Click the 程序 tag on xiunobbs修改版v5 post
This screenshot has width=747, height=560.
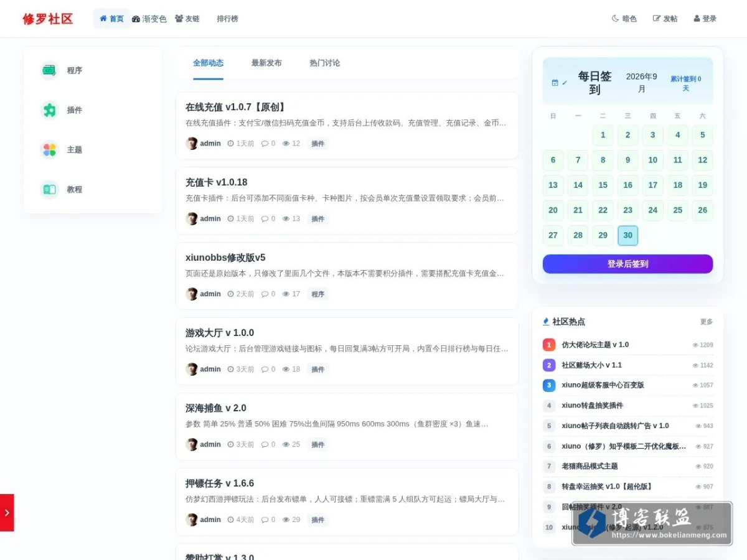318,294
